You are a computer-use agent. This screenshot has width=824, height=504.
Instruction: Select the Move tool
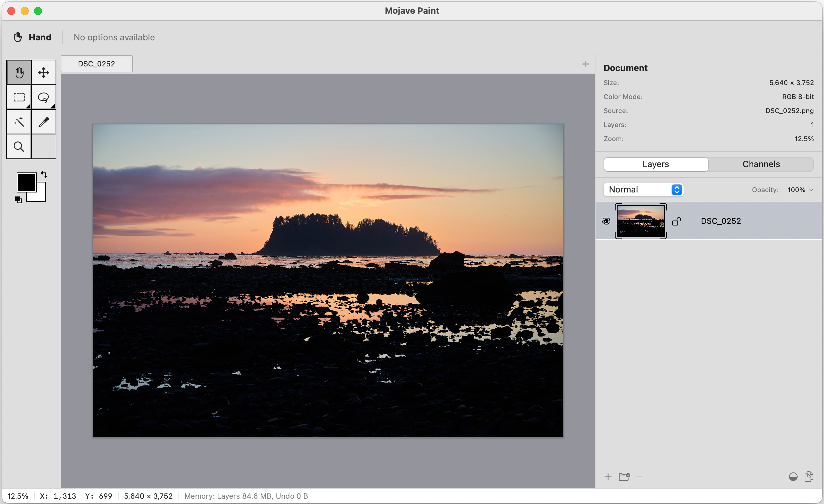44,72
